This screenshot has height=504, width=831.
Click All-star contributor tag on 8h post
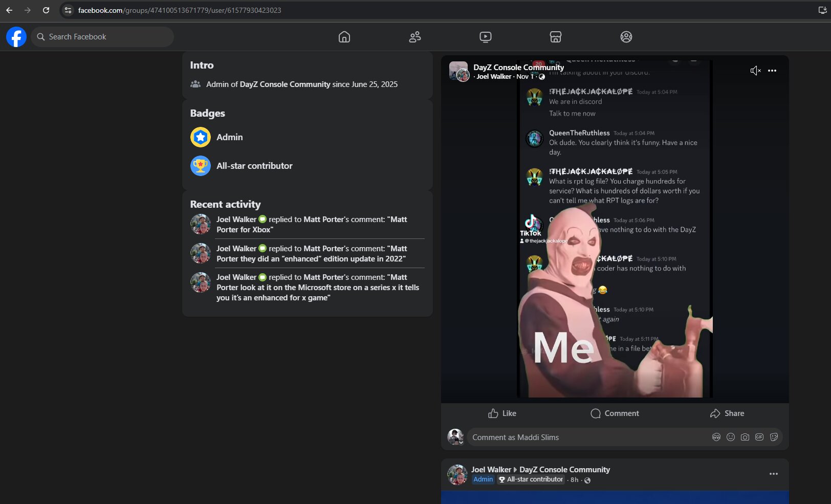pyautogui.click(x=531, y=479)
